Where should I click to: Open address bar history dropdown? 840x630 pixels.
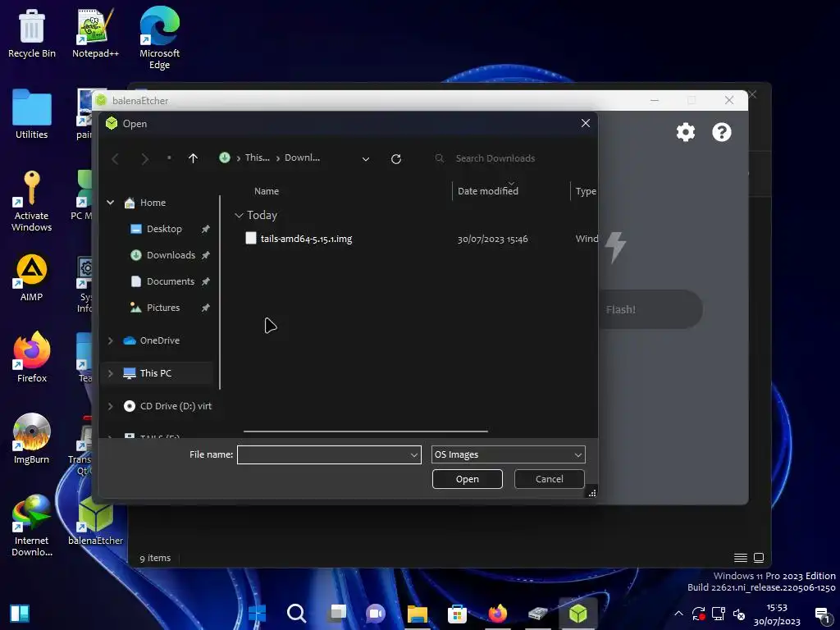(x=365, y=158)
